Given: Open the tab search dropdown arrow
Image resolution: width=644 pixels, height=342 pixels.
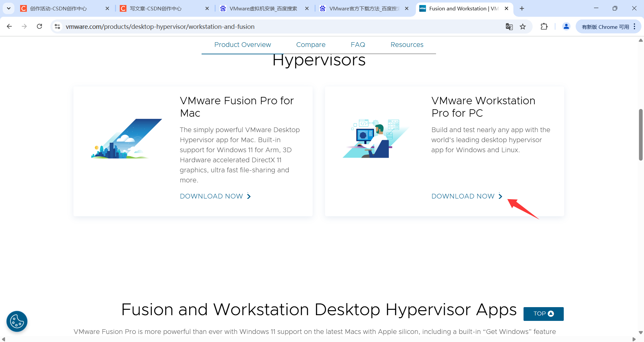Looking at the screenshot, I should pos(8,8).
